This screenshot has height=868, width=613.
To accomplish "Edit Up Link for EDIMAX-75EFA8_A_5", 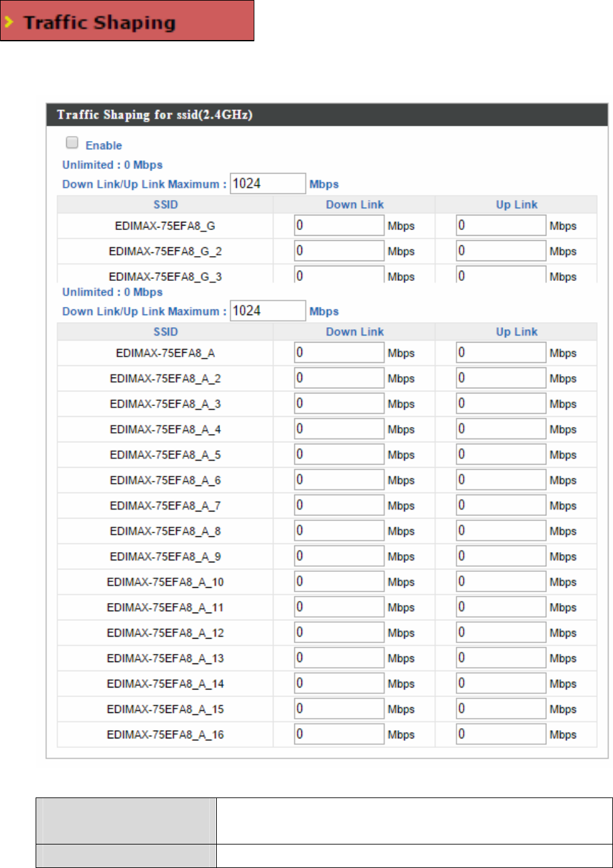I will click(x=501, y=454).
